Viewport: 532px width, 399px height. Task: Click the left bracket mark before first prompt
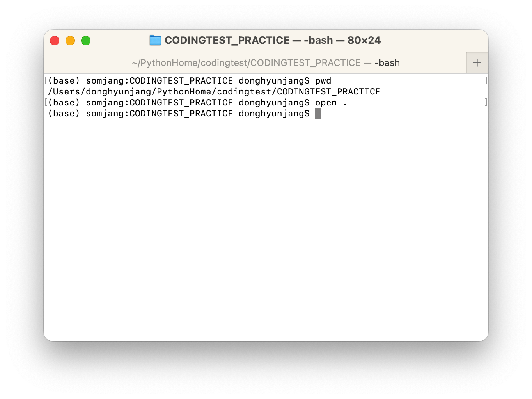(46, 81)
